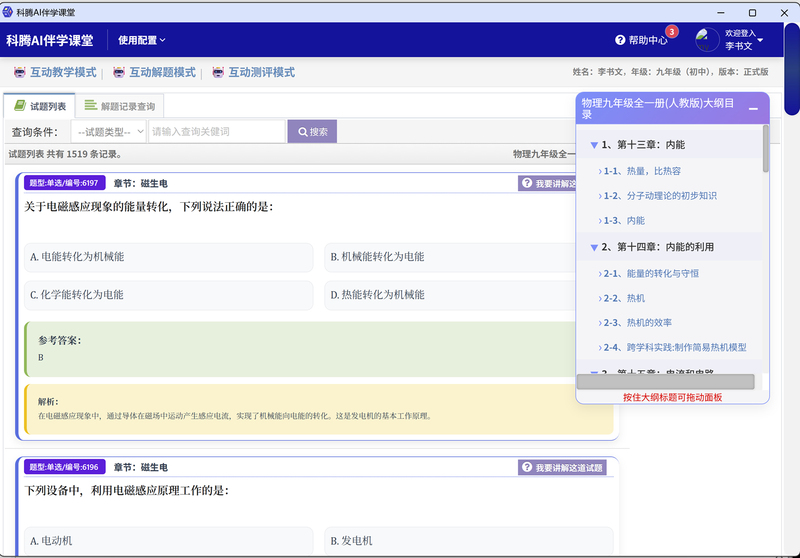Switch to the 解题记录查询 tab
Screen dimensions: 800x558
click(x=119, y=106)
